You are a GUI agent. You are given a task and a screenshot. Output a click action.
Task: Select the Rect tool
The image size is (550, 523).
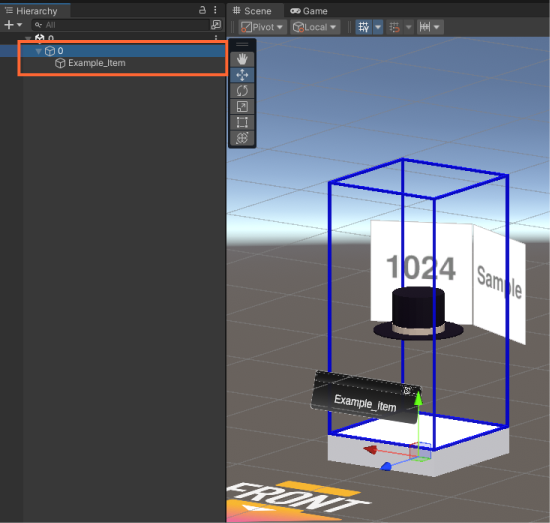click(242, 122)
